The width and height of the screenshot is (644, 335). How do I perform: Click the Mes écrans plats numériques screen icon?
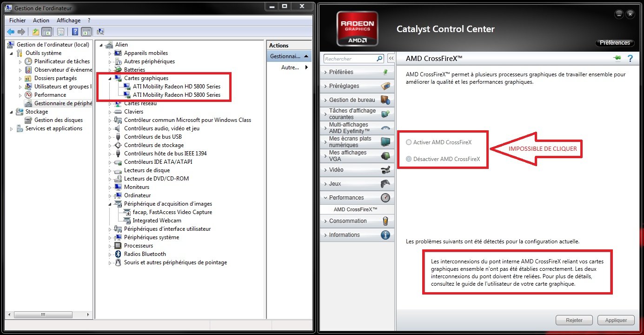pyautogui.click(x=385, y=142)
